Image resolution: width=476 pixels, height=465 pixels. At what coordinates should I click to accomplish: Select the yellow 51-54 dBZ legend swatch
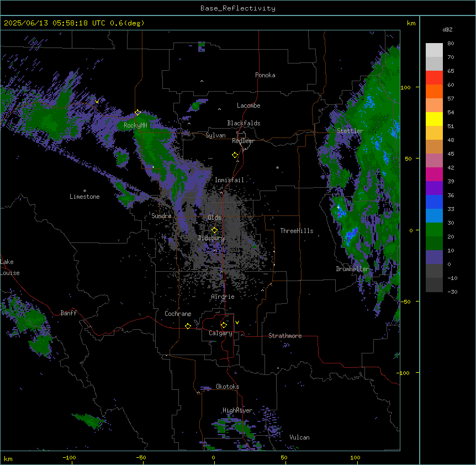pos(434,119)
